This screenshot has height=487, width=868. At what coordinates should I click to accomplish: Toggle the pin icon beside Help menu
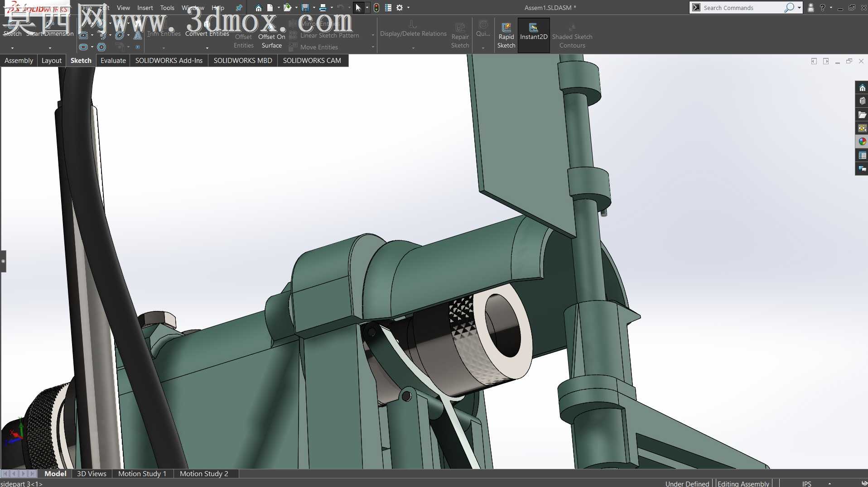click(x=239, y=8)
